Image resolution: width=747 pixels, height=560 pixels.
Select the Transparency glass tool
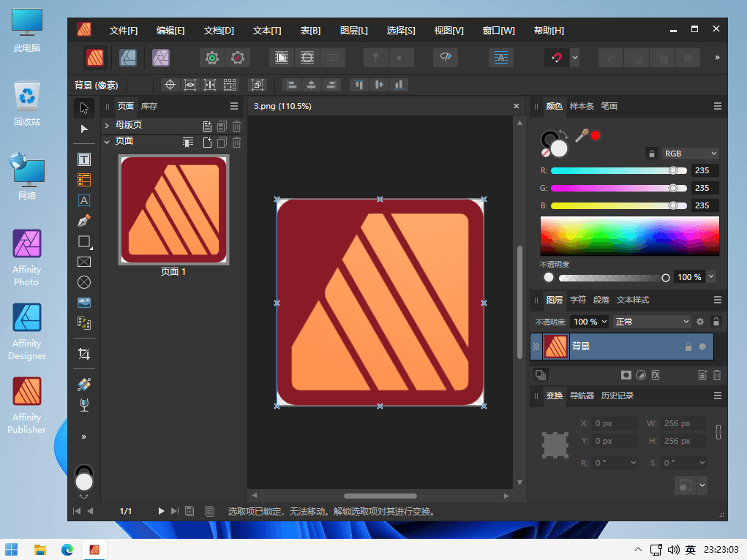click(84, 405)
